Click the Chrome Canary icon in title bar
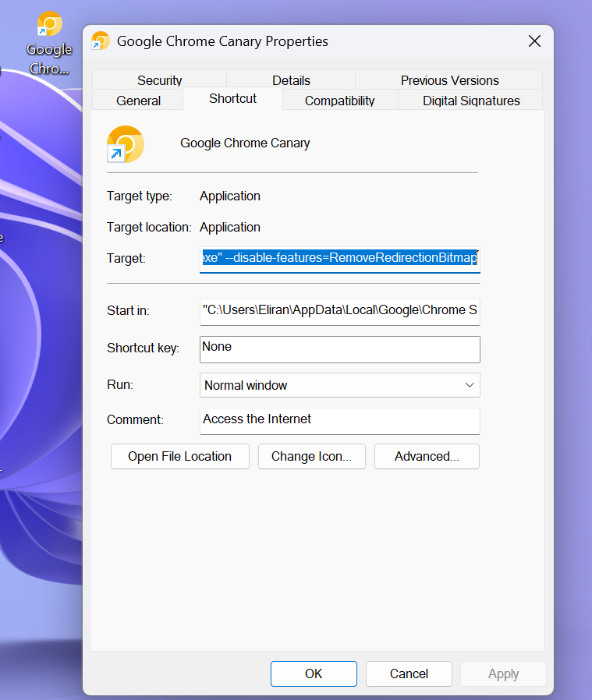This screenshot has height=700, width=592. point(101,41)
